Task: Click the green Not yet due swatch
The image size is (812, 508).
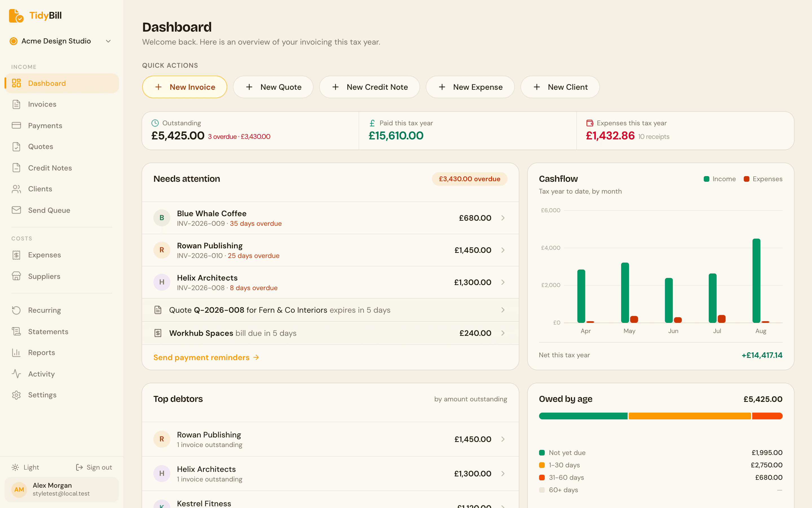Action: [x=542, y=453]
